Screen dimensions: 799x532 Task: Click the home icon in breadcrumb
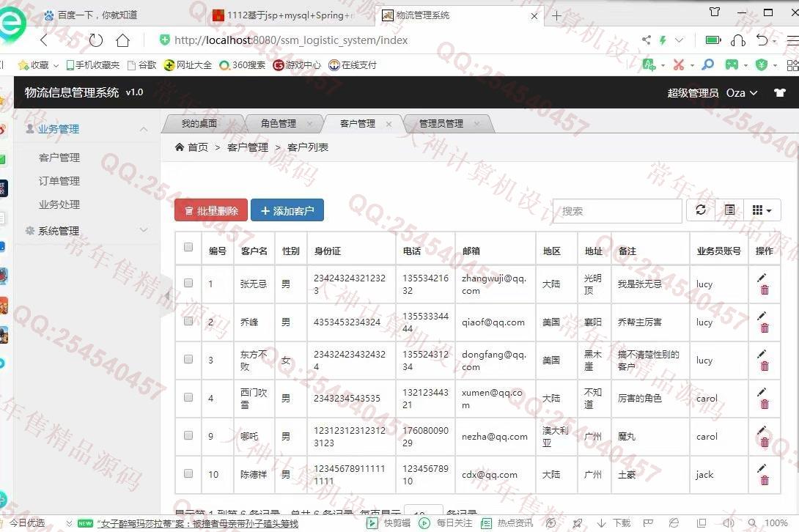pos(180,147)
